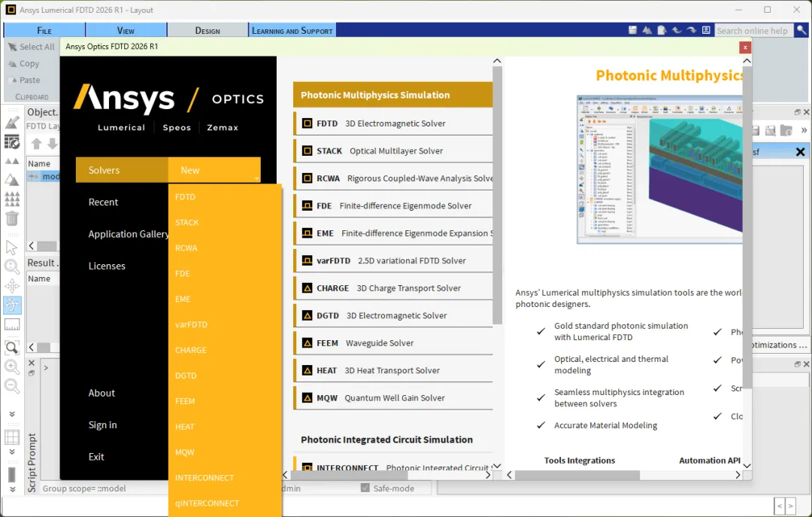Open STACK Optical Multilayer Solver entry

coord(393,151)
